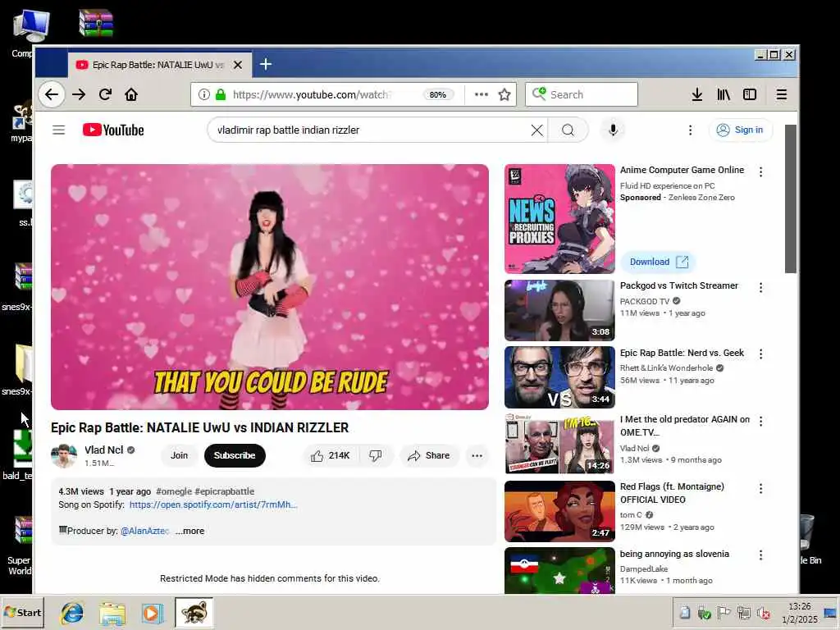
Task: Open the browser hamburger application menu
Action: (x=782, y=95)
